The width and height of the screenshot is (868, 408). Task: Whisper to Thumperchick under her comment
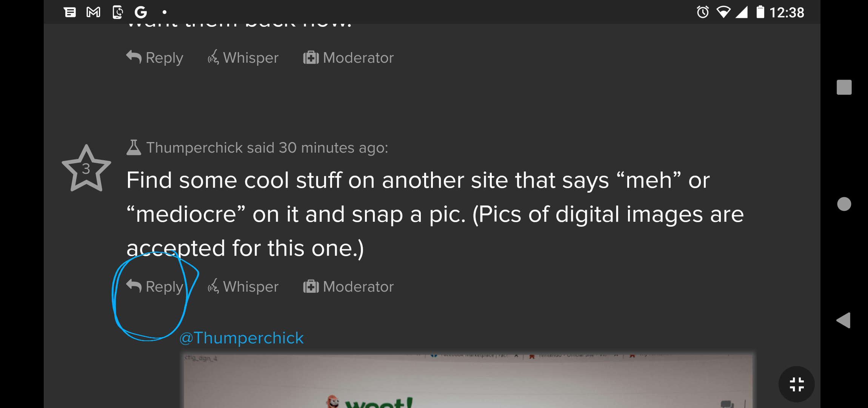point(243,287)
